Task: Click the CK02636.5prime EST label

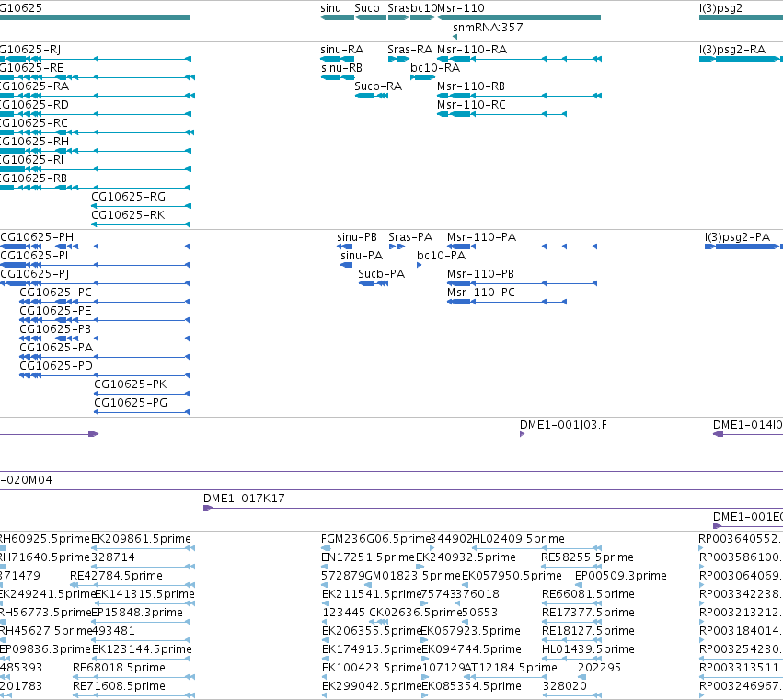Action: coord(416,613)
